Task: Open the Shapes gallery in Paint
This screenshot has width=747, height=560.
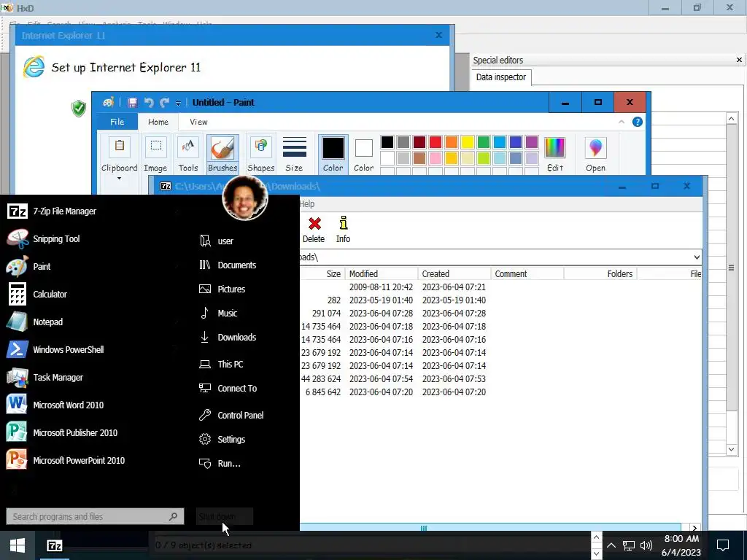Action: pos(260,155)
